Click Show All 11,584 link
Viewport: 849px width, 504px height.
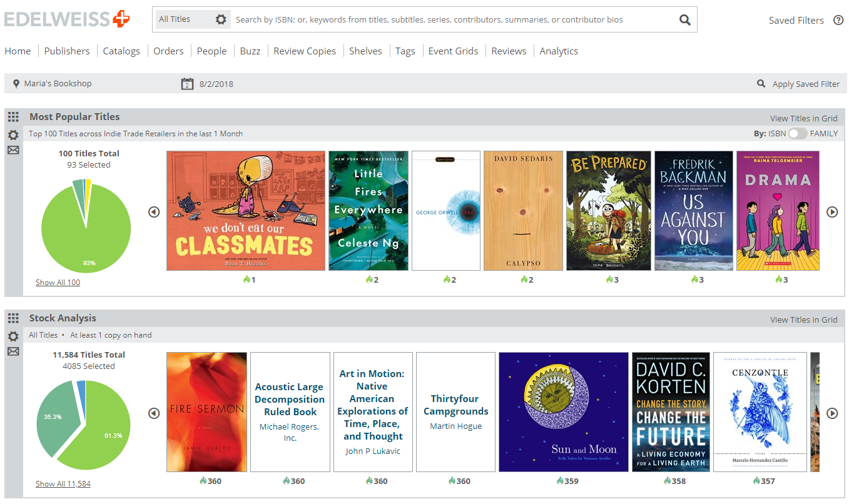pos(63,484)
